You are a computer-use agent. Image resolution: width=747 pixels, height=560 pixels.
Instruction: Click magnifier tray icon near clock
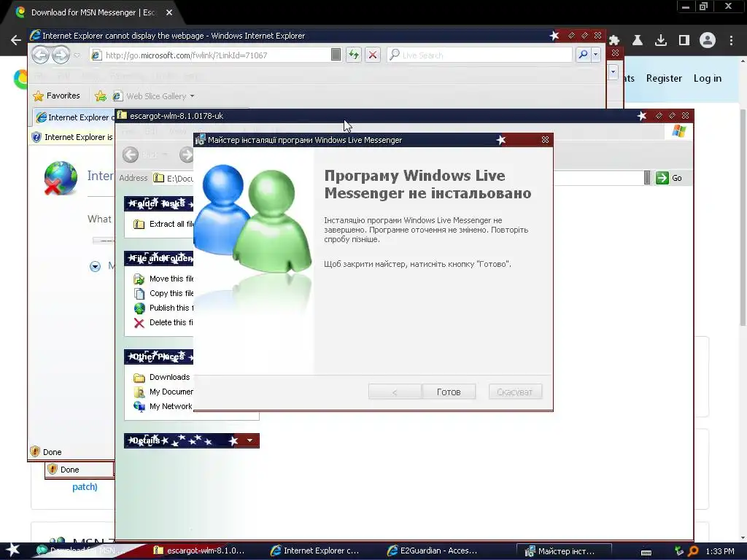click(x=693, y=551)
